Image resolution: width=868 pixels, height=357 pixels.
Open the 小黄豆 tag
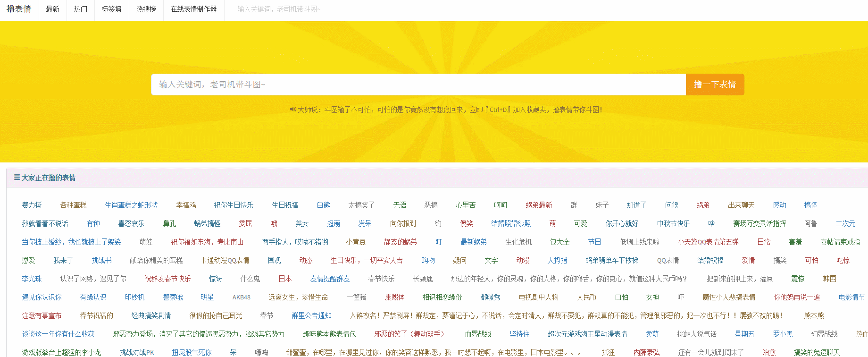pos(356,242)
